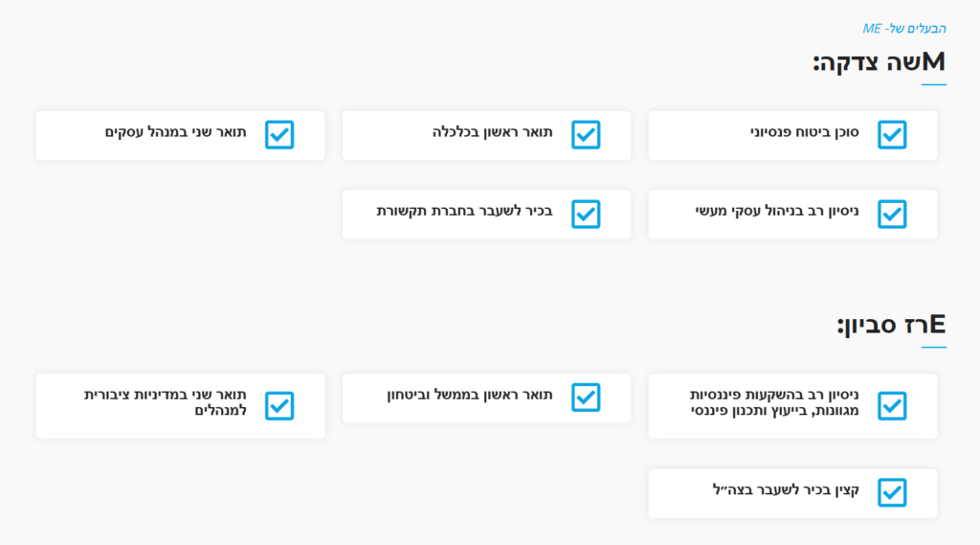Screen dimensions: 980x545
Task: Click the text label סוכן ביטוח פנסיוני
Action: pos(804,131)
